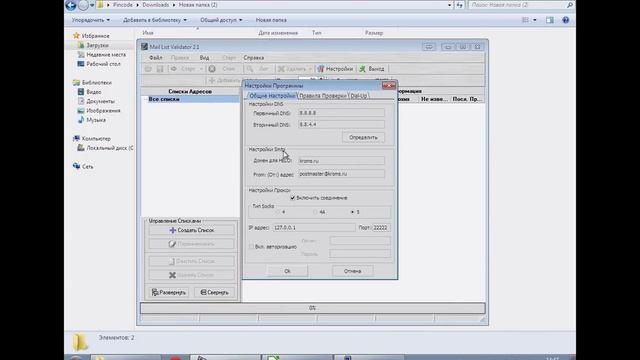Click the Развернуть button

click(169, 293)
